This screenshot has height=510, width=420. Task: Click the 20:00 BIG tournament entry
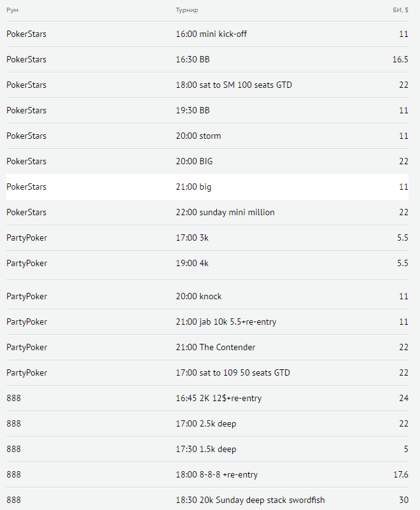pyautogui.click(x=194, y=161)
